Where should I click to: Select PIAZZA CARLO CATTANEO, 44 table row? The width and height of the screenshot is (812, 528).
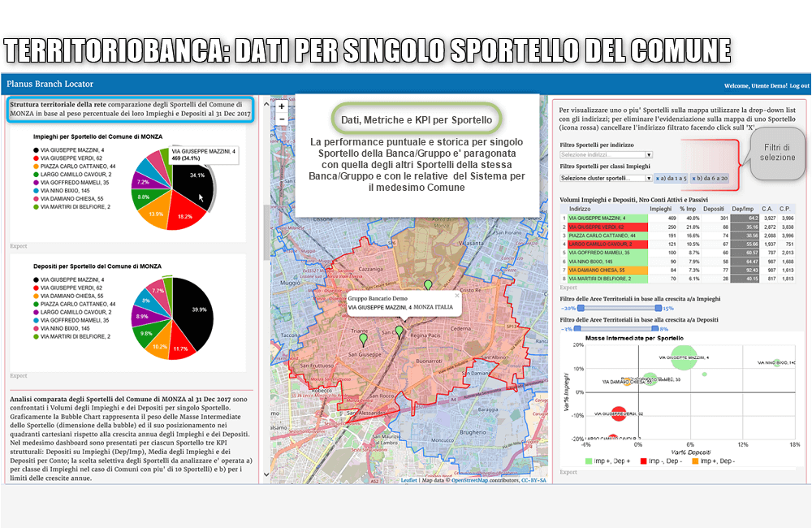677,236
